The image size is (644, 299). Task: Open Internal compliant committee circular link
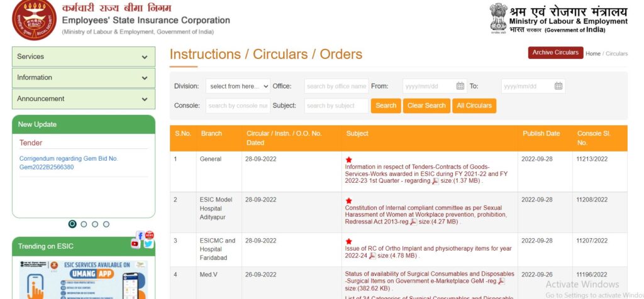point(426,215)
